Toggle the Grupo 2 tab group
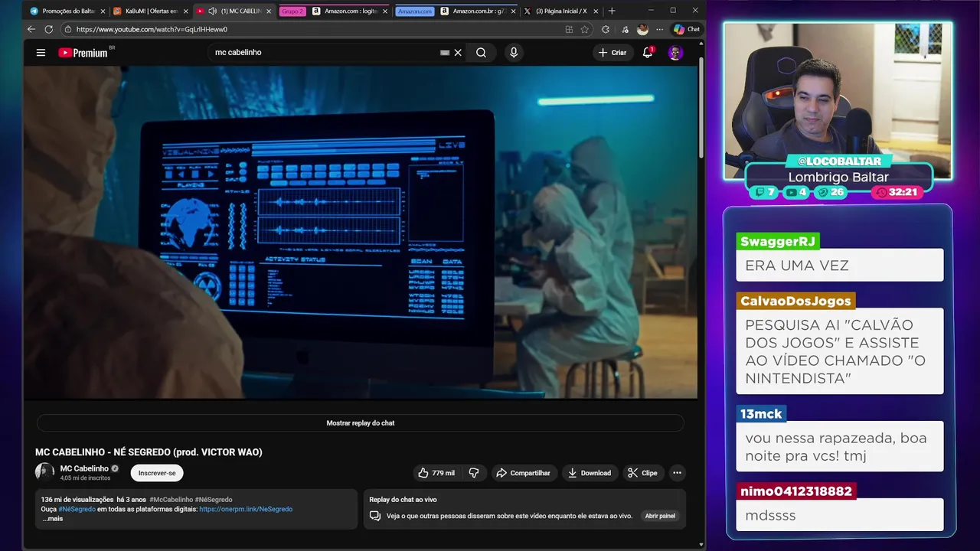 pos(292,11)
